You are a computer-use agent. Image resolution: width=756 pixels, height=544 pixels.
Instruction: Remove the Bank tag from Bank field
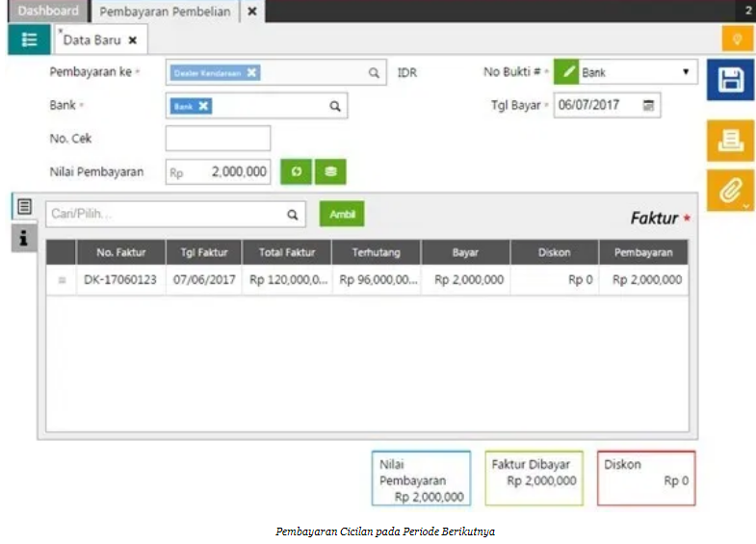pyautogui.click(x=203, y=106)
